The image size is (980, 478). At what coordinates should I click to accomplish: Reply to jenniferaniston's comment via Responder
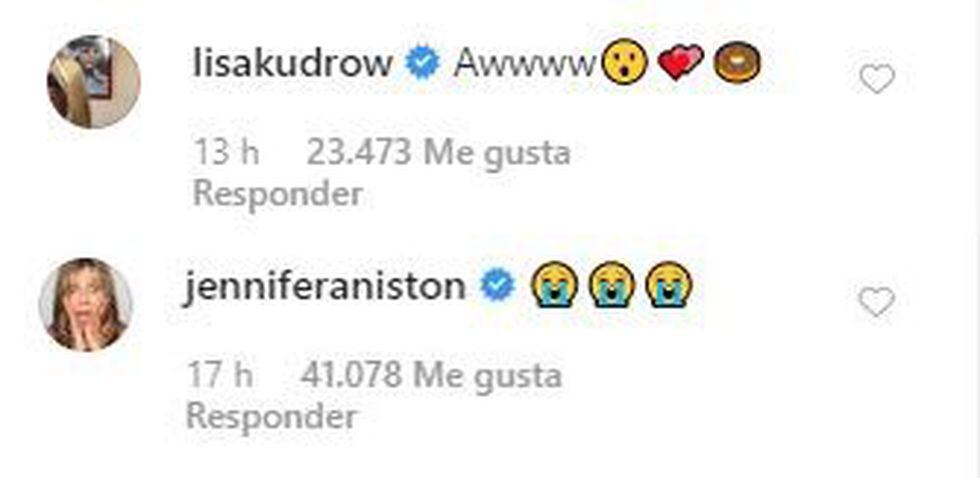(x=272, y=417)
